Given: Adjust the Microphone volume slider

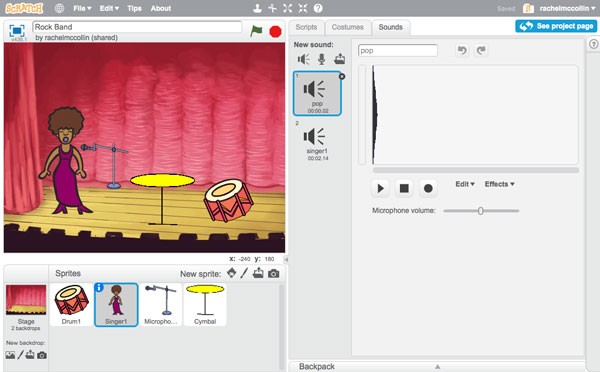Looking at the screenshot, I should click(481, 210).
